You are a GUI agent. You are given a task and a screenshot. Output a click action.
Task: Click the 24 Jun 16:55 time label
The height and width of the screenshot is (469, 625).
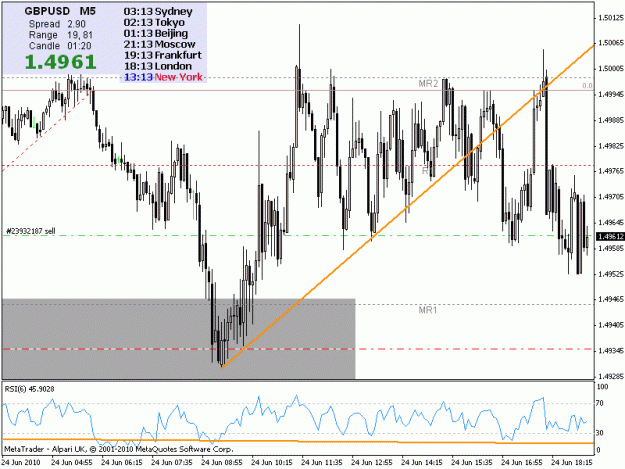(522, 462)
